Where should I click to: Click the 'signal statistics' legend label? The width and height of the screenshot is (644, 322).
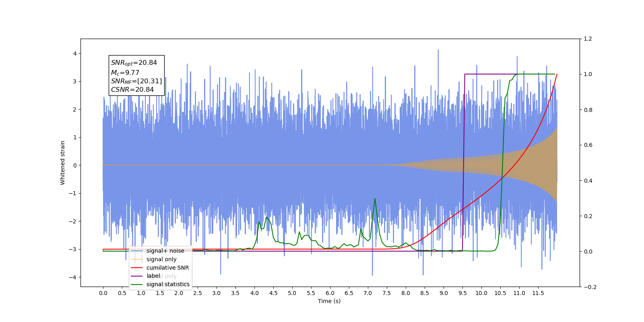[x=168, y=284]
